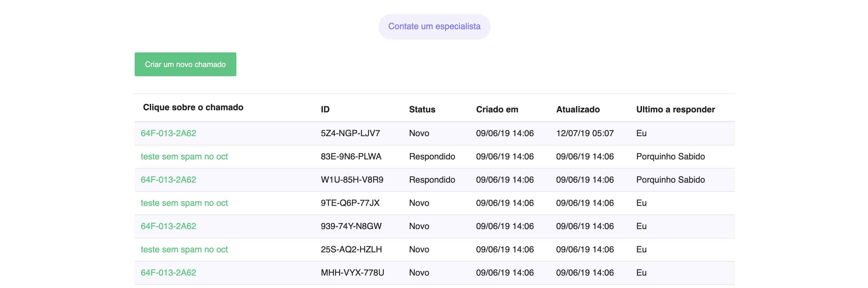Open the 64F-013-2A62 link in row MHH-VYX-778U
This screenshot has width=868, height=288.
tap(168, 273)
